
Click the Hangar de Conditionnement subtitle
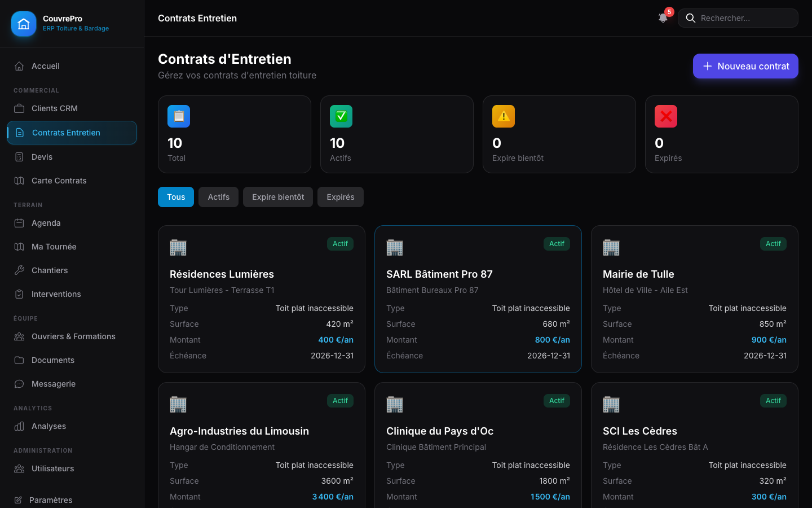point(222,447)
